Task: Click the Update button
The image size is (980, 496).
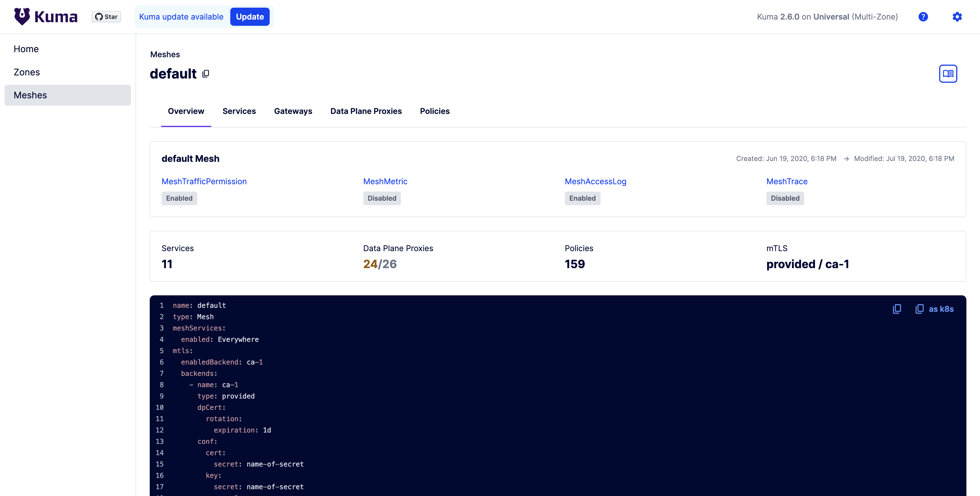Action: 250,16
